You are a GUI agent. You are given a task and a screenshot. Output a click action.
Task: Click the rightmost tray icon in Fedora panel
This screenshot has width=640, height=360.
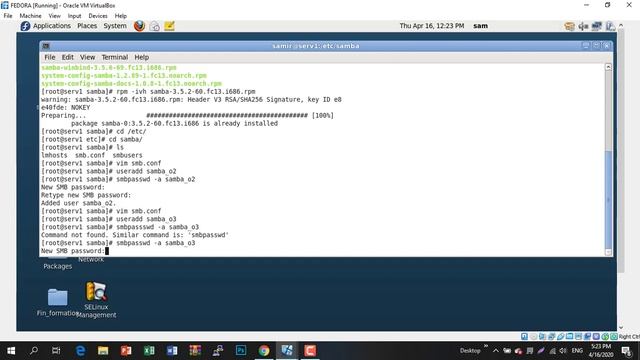point(610,27)
